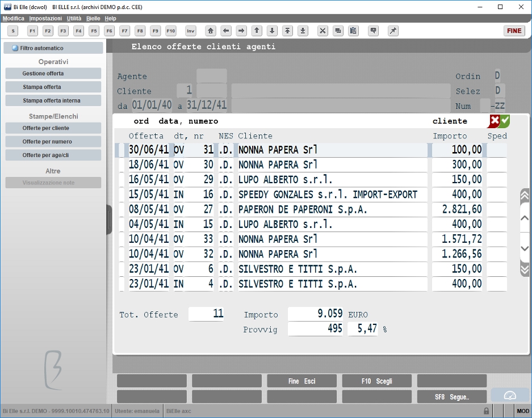532x418 pixels.
Task: Open the Modifica menu
Action: coord(14,18)
